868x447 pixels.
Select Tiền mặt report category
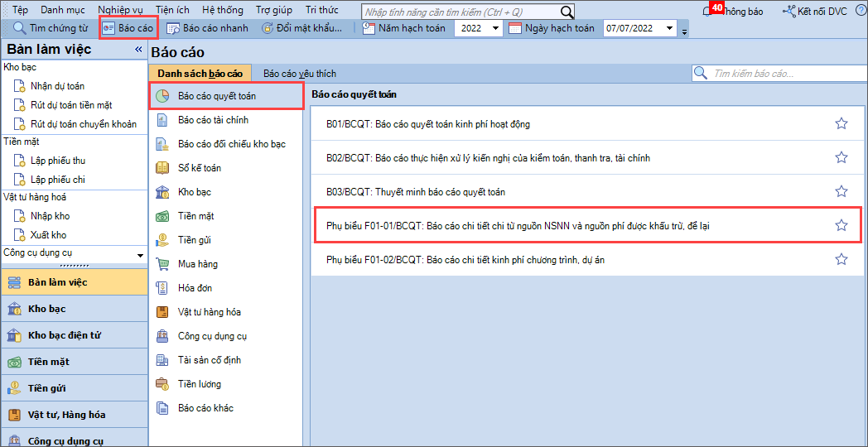[x=226, y=216]
